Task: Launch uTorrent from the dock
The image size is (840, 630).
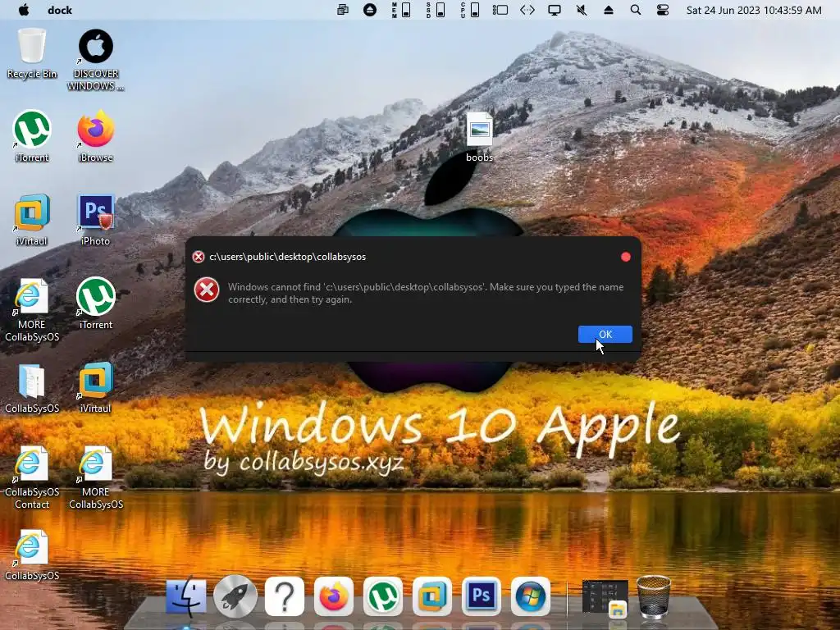Action: point(382,596)
